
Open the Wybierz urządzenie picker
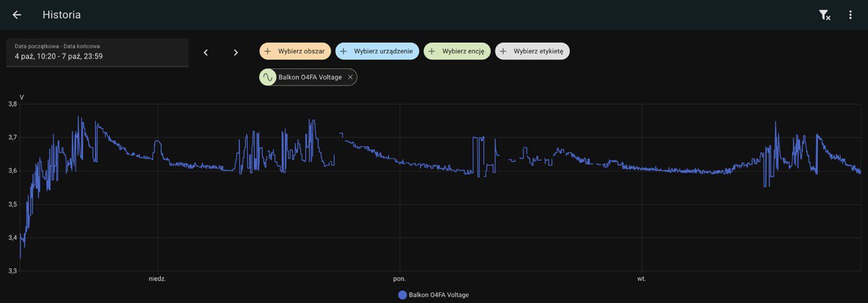[x=377, y=51]
